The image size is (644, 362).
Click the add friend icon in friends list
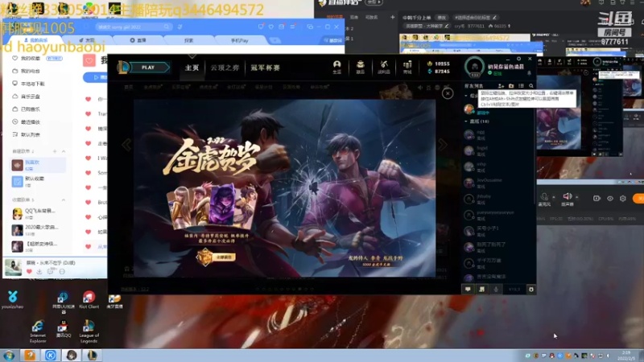(501, 86)
